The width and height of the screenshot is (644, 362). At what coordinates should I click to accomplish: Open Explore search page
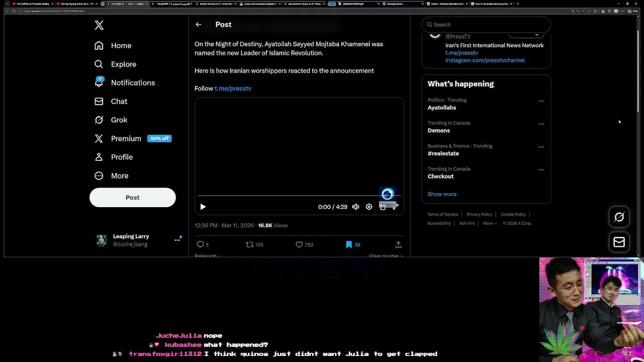coord(115,64)
